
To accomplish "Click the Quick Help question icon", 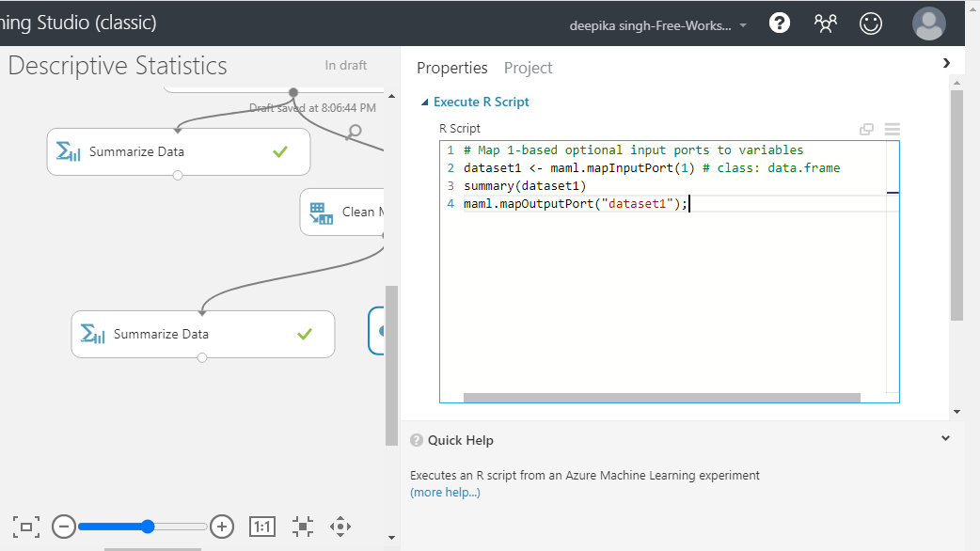I will tap(417, 440).
